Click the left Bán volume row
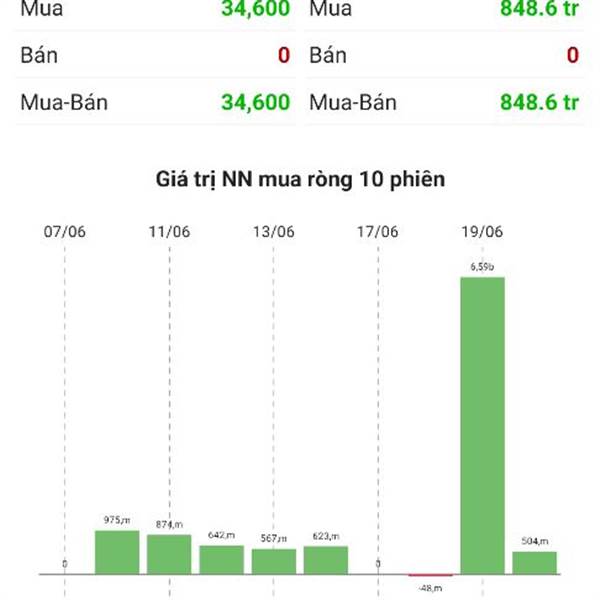Screen dimensions: 600x600 (155, 55)
